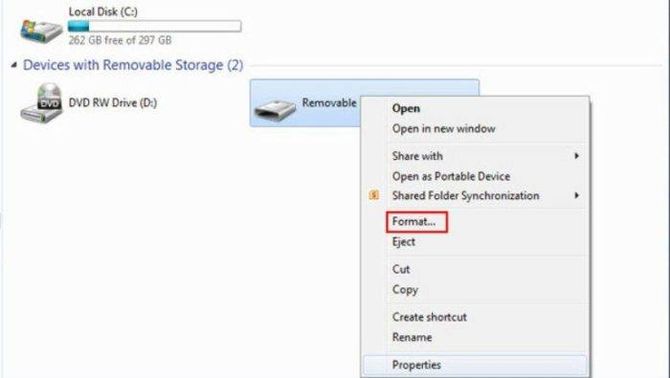This screenshot has height=378, width=670.
Task: Collapse the Devices with Removable Storage group
Action: tap(14, 65)
